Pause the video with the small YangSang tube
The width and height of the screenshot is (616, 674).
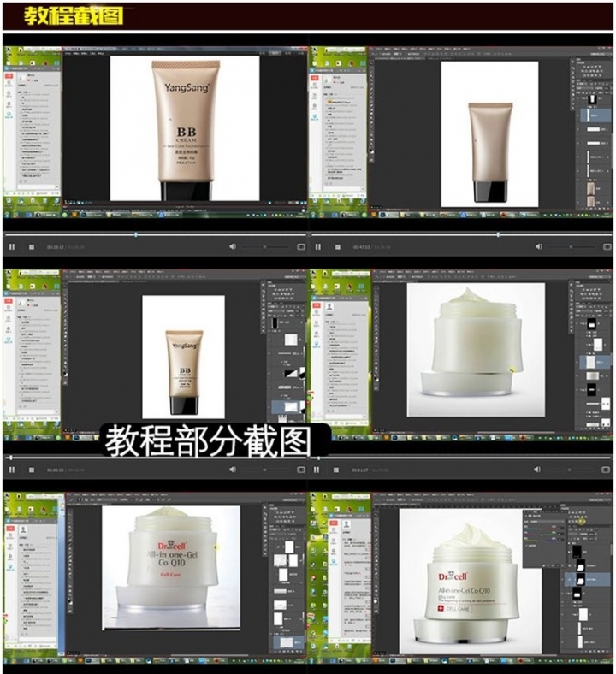click(12, 470)
